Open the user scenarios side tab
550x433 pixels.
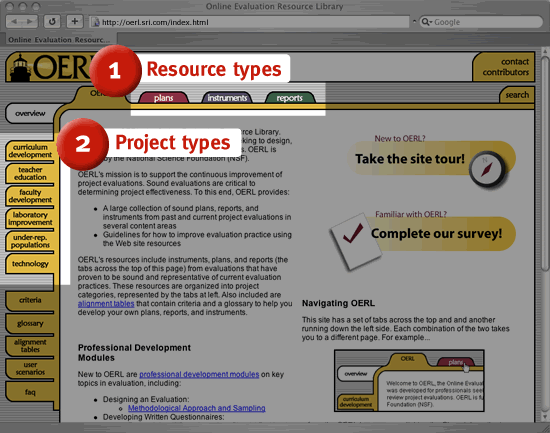pos(30,368)
